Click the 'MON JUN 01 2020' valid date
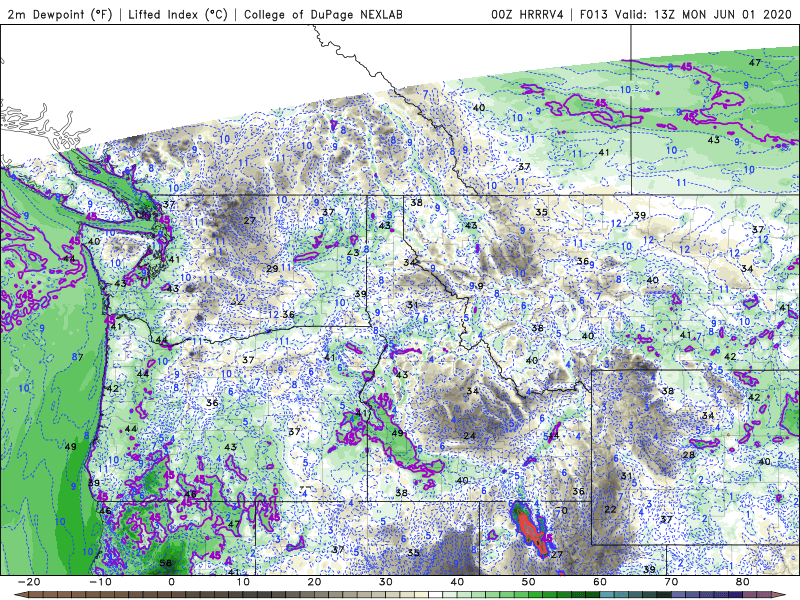 click(737, 14)
